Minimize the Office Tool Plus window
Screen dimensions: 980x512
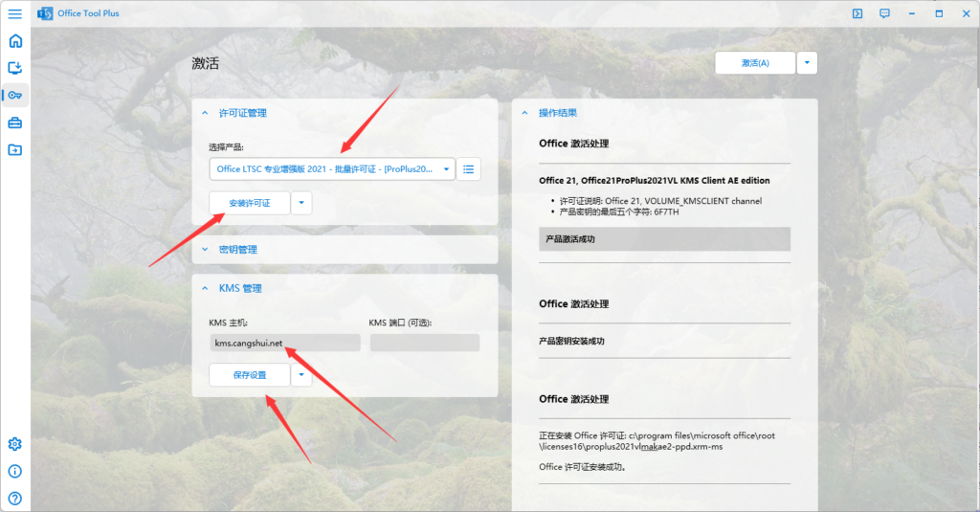pyautogui.click(x=912, y=13)
